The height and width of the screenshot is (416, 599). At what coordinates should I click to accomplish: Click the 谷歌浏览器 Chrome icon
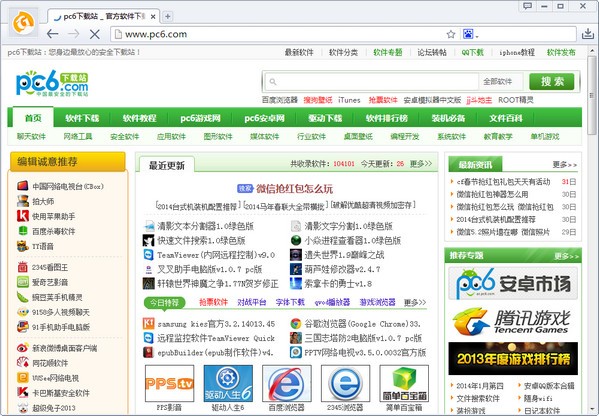point(295,324)
